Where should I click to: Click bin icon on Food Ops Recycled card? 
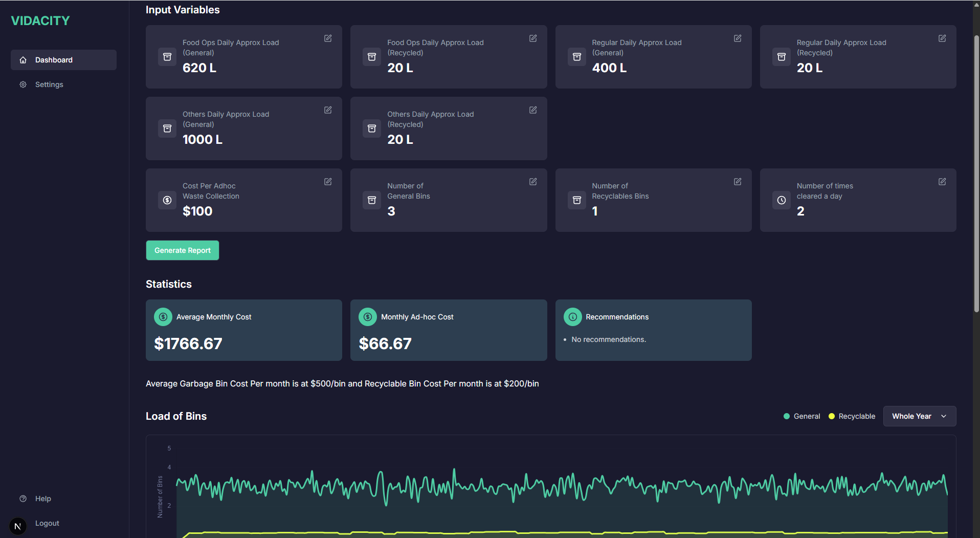click(x=372, y=57)
